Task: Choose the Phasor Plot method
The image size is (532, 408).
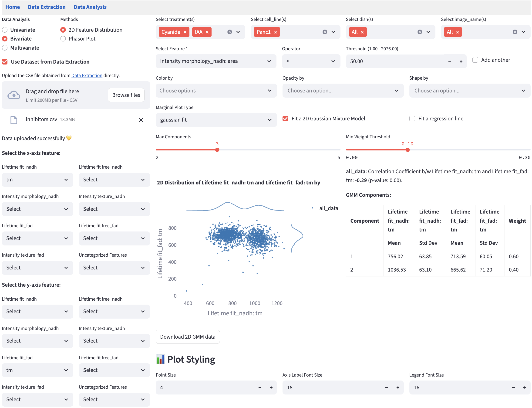Action: [63, 39]
